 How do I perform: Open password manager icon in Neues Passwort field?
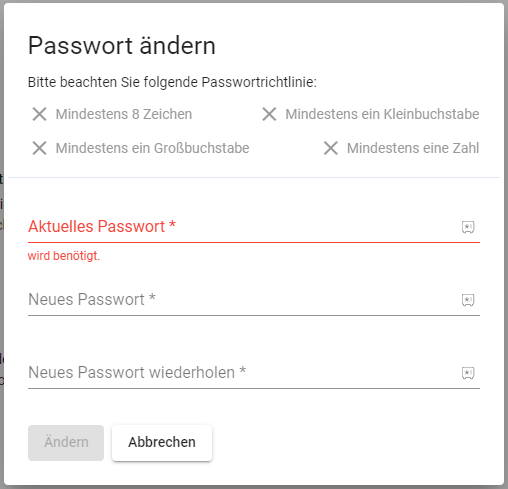tap(468, 300)
